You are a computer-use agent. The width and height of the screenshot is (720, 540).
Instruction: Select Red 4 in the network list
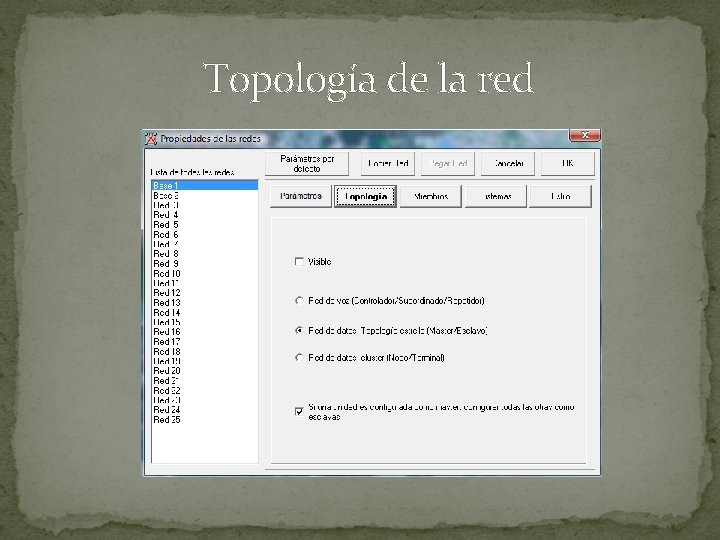coord(205,215)
